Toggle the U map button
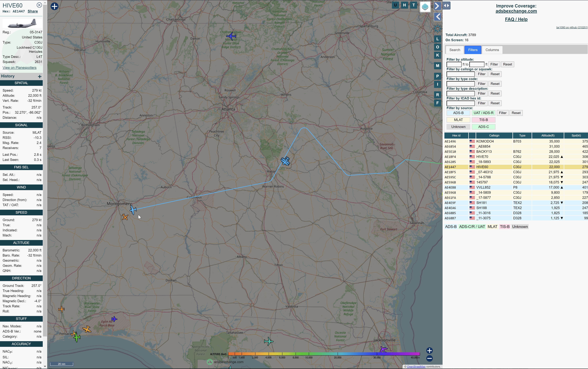Image resolution: width=588 pixels, height=369 pixels. coord(395,5)
